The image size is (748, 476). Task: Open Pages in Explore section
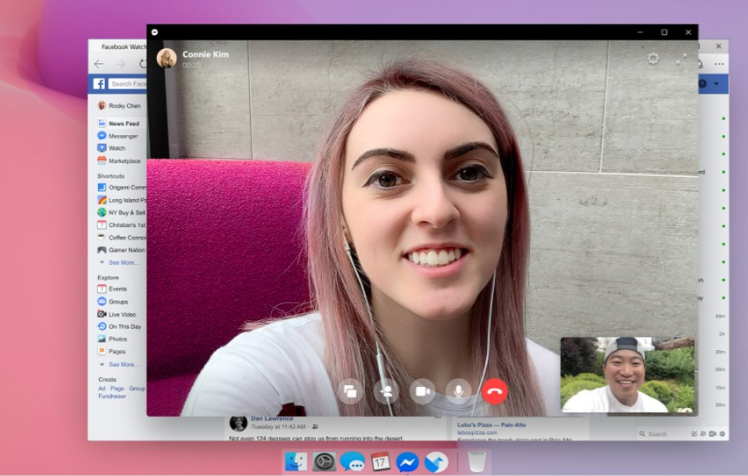(x=112, y=351)
